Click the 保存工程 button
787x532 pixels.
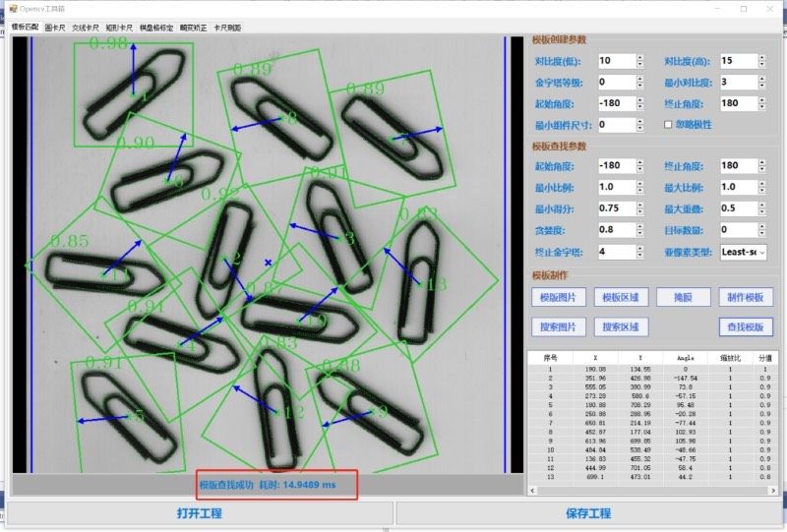pos(588,513)
